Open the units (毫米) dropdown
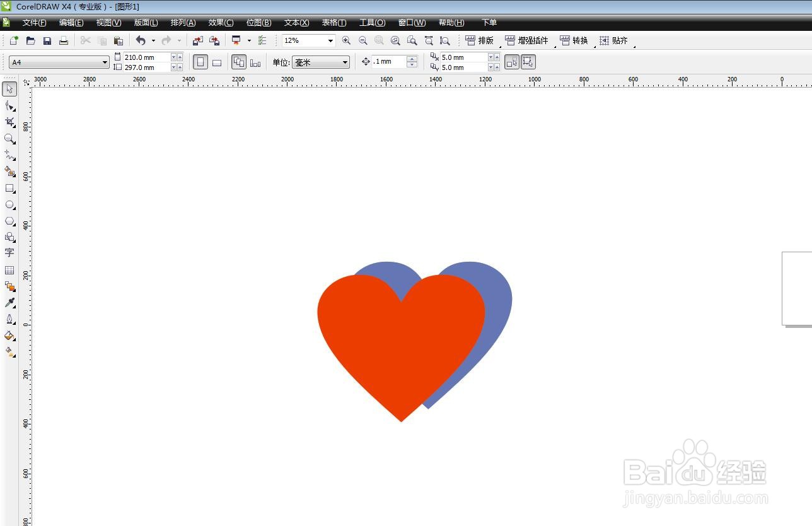812x526 pixels. coord(345,62)
